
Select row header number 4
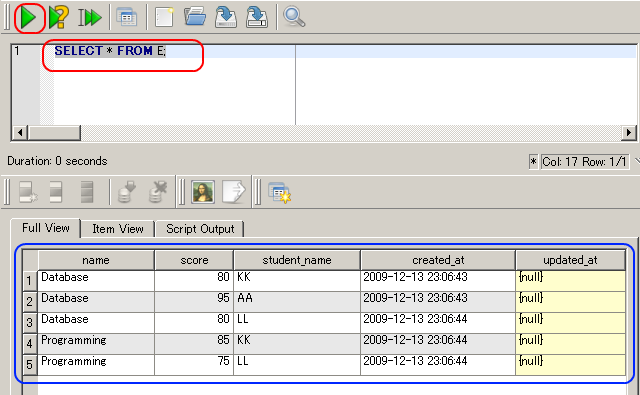(x=29, y=344)
